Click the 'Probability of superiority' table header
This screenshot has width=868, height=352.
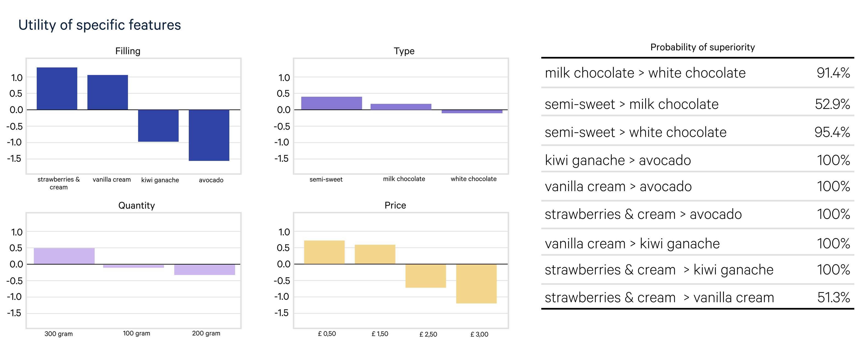point(702,47)
